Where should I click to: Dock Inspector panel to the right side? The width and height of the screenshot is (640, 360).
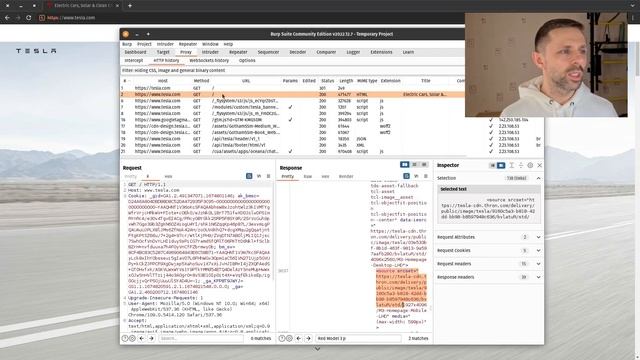click(x=501, y=165)
